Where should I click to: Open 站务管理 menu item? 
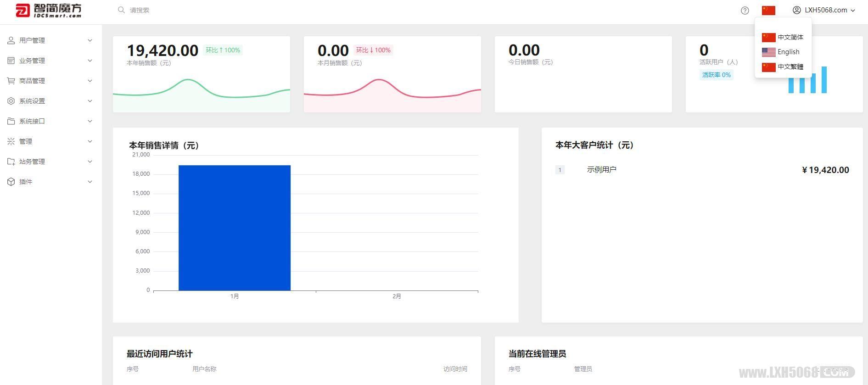[50, 162]
